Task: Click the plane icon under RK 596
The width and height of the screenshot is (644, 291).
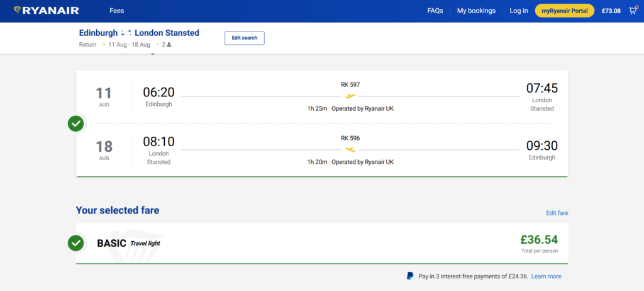Action: click(x=350, y=149)
